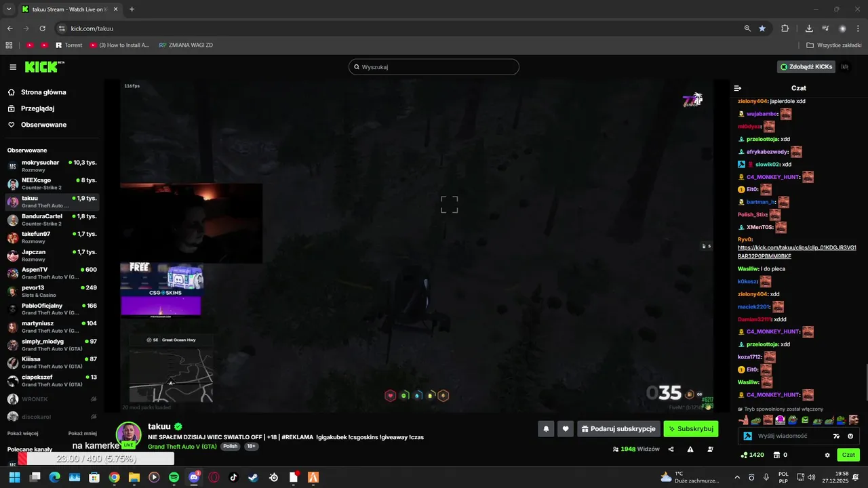The image size is (868, 488).
Task: Open Chrome media controls icon
Action: point(825,28)
